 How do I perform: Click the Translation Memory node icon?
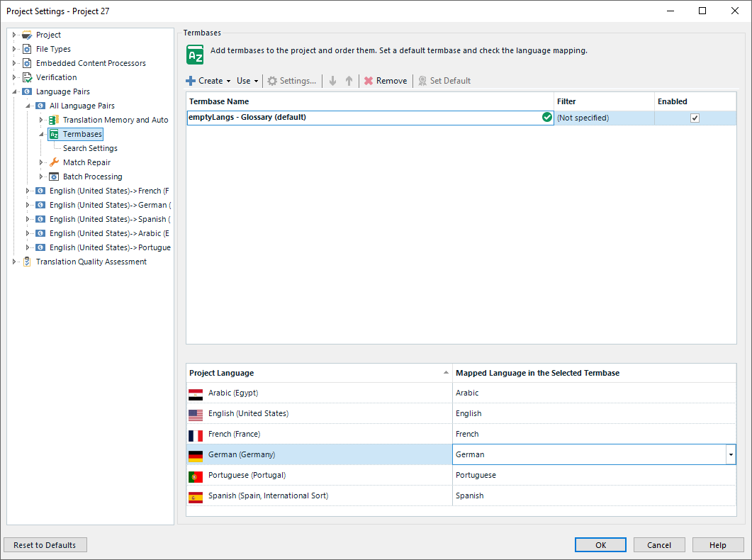54,120
